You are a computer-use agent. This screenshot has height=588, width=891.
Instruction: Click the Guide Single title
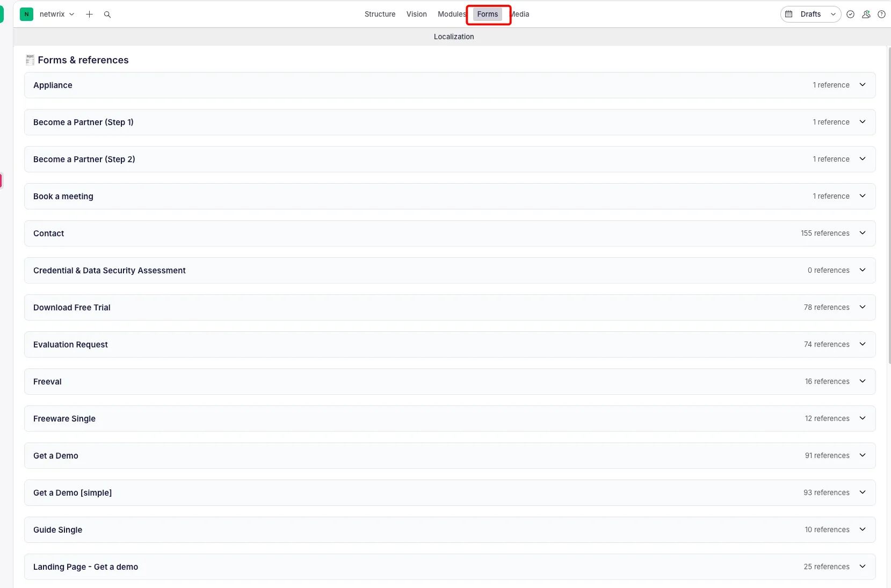58,530
